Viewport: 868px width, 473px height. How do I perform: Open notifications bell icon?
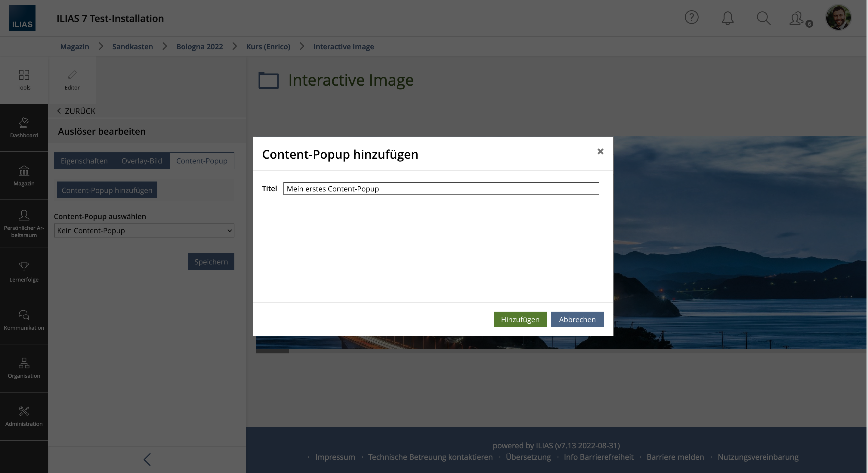click(x=727, y=18)
